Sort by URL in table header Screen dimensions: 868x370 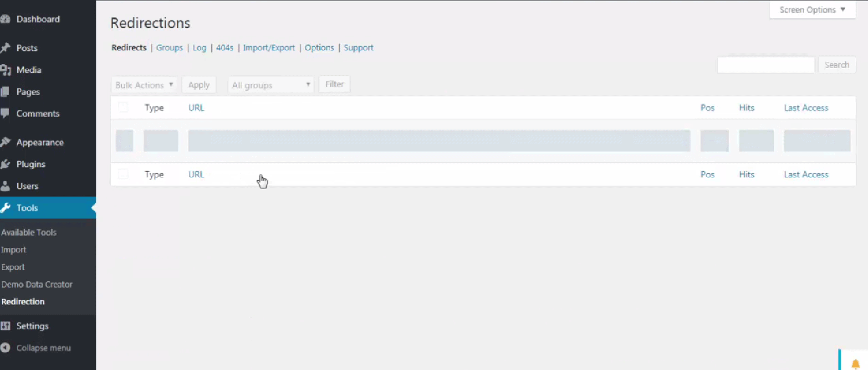pyautogui.click(x=196, y=108)
